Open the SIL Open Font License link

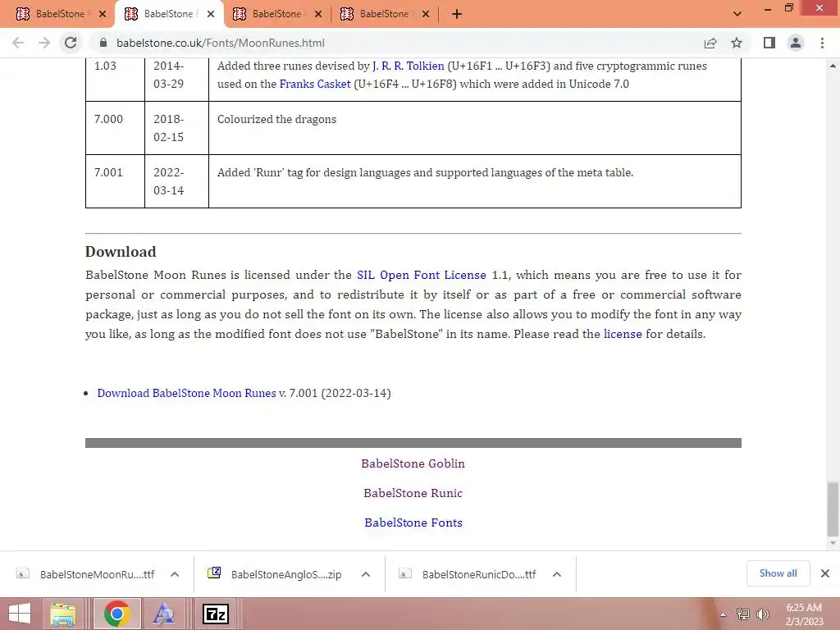(422, 275)
